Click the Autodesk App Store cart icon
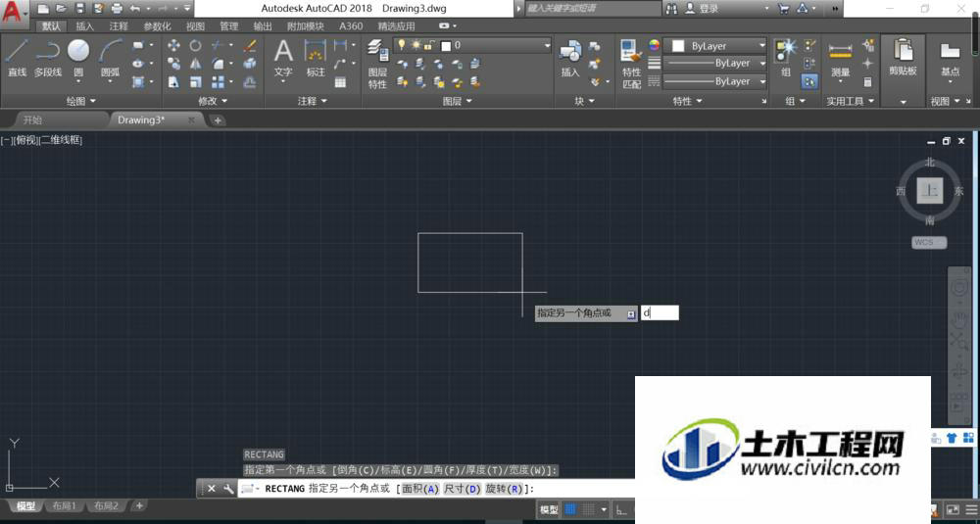This screenshot has height=524, width=980. tap(784, 8)
